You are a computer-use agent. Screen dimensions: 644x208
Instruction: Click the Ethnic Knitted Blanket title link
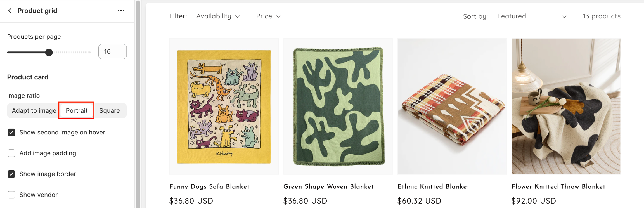tap(433, 187)
